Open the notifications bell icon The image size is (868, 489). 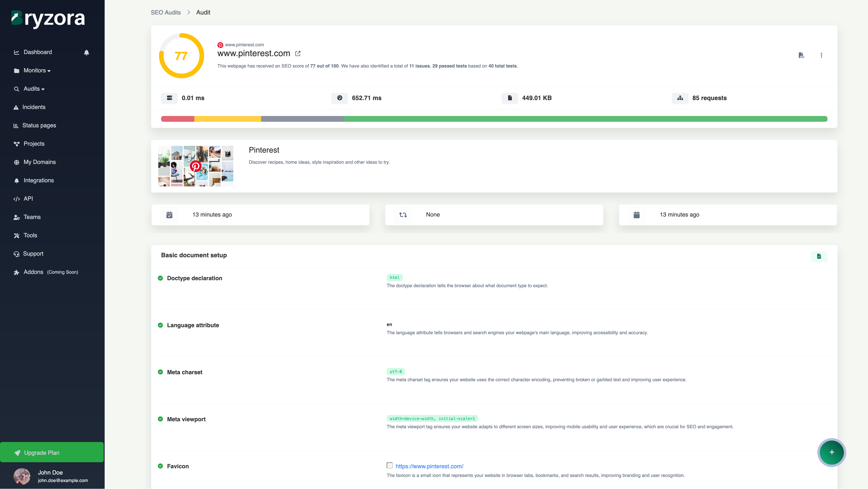pyautogui.click(x=87, y=52)
